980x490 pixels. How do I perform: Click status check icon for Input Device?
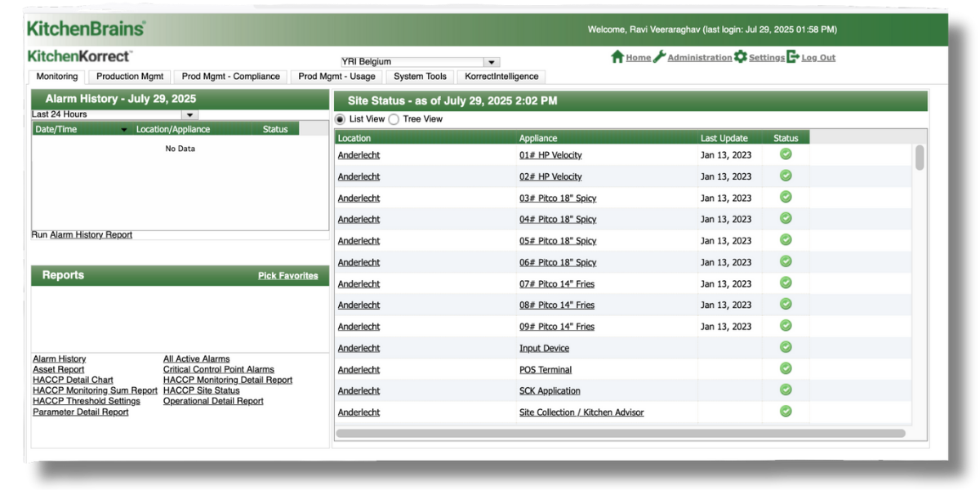tap(786, 347)
